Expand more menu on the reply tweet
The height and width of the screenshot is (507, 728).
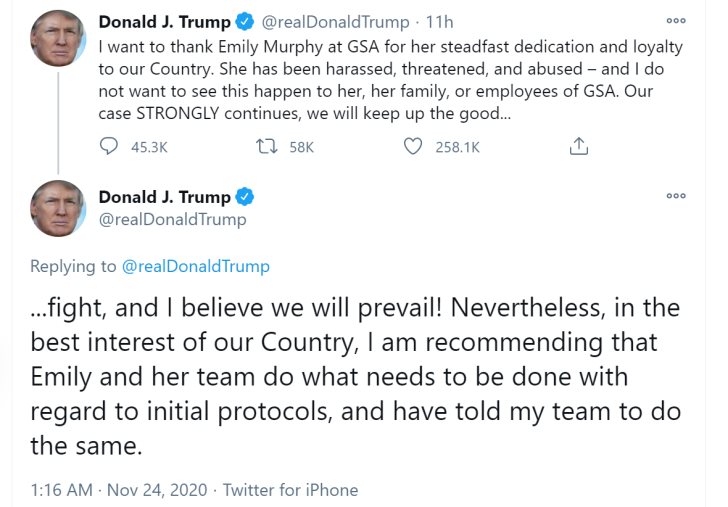(x=676, y=196)
